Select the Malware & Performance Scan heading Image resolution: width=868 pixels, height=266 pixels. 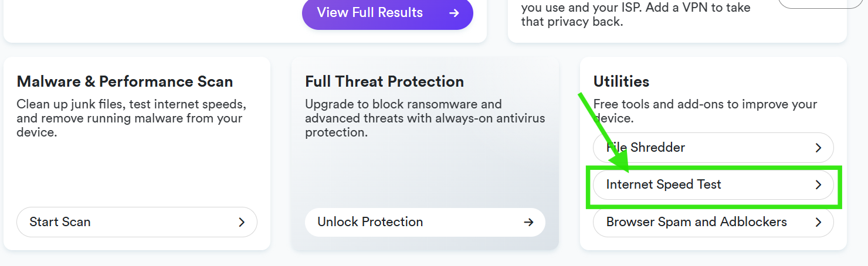click(125, 81)
